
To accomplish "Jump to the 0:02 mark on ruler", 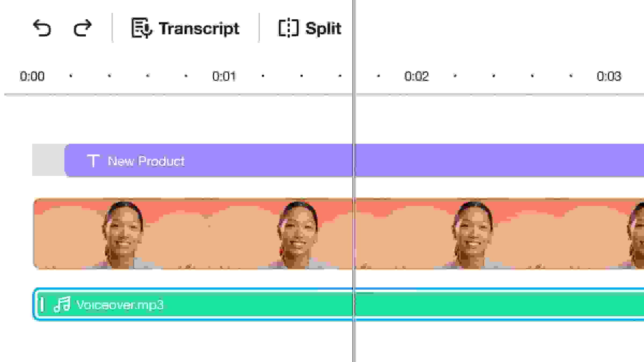I will [416, 76].
